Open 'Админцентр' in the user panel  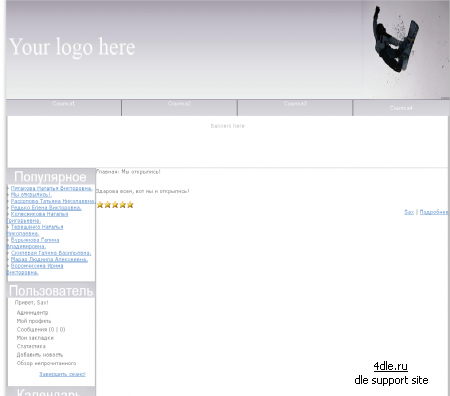(32, 313)
